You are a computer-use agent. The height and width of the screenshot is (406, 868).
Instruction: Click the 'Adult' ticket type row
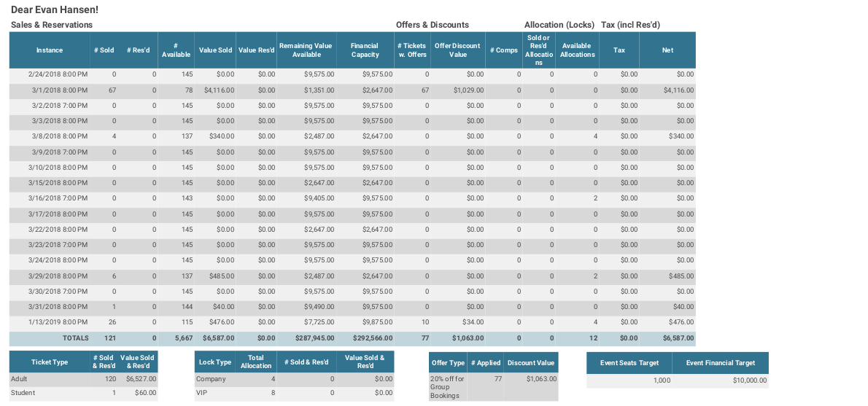[84, 379]
